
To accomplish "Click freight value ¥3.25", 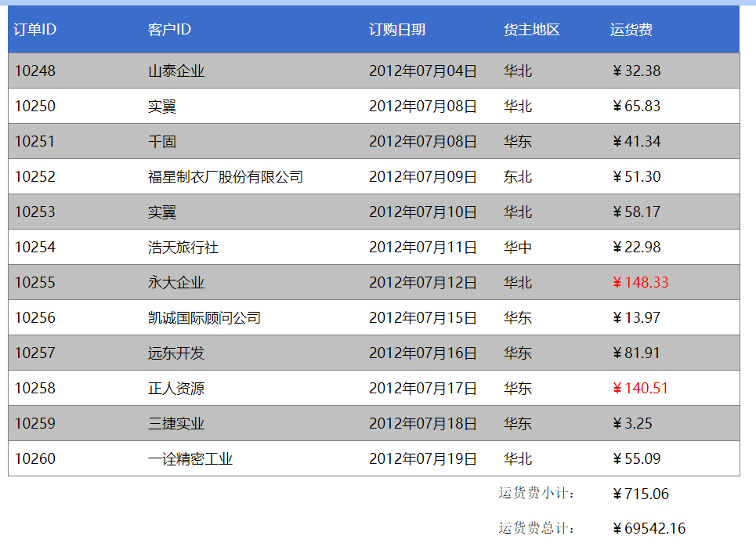I will pyautogui.click(x=632, y=423).
